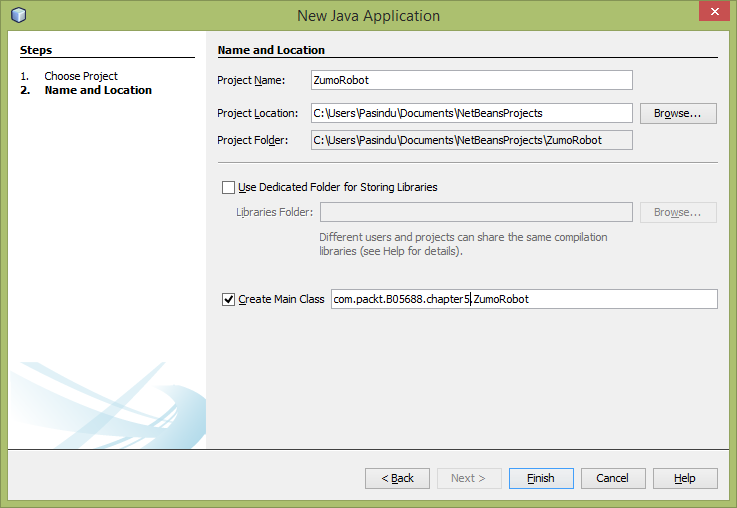The width and height of the screenshot is (737, 508).
Task: Cancel the new project wizard
Action: (613, 478)
